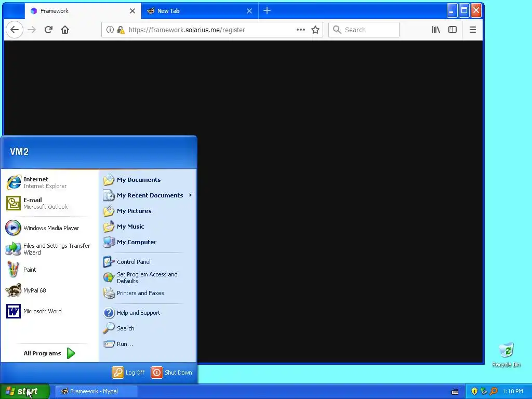Click the security shield tray icon

coord(474,392)
